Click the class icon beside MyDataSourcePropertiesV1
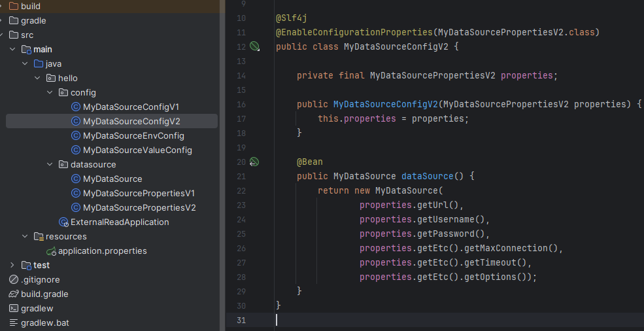 tap(76, 193)
